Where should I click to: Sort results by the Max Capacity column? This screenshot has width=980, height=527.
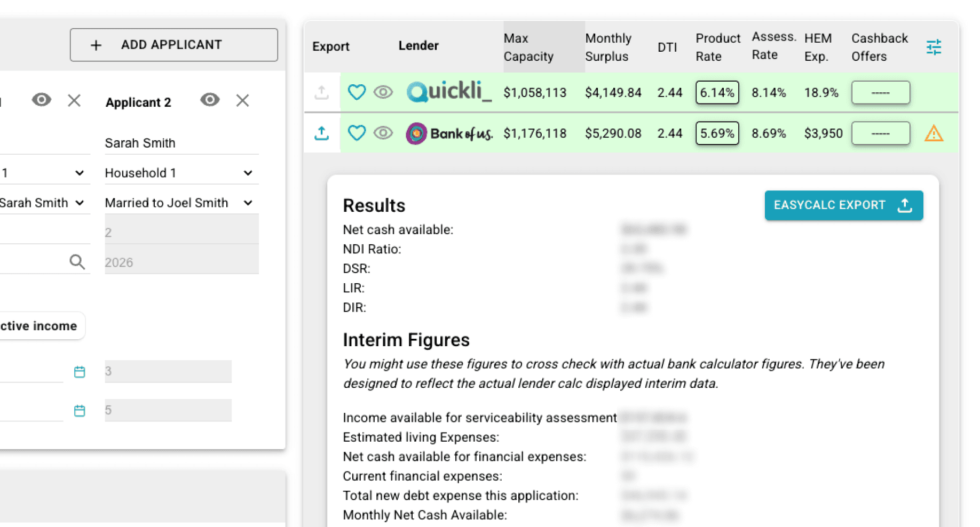(528, 47)
